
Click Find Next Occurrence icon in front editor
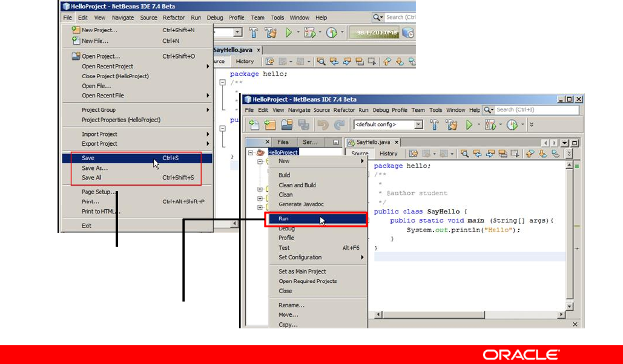coord(490,153)
